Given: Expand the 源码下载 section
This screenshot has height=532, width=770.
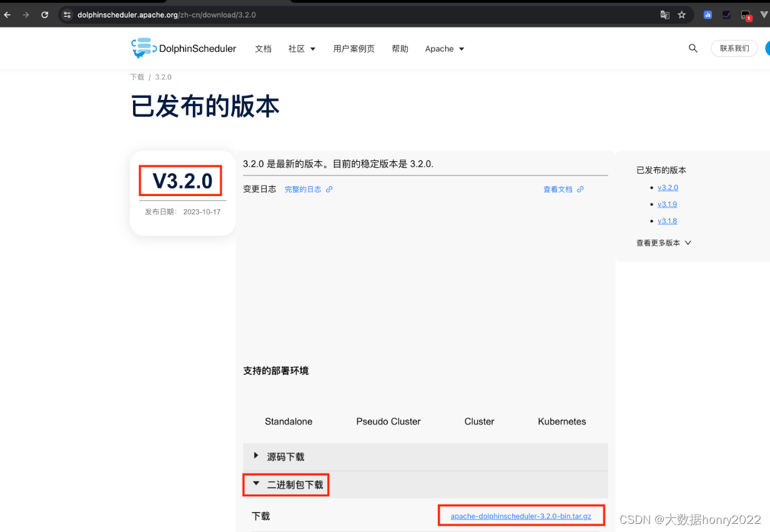Looking at the screenshot, I should pyautogui.click(x=425, y=457).
